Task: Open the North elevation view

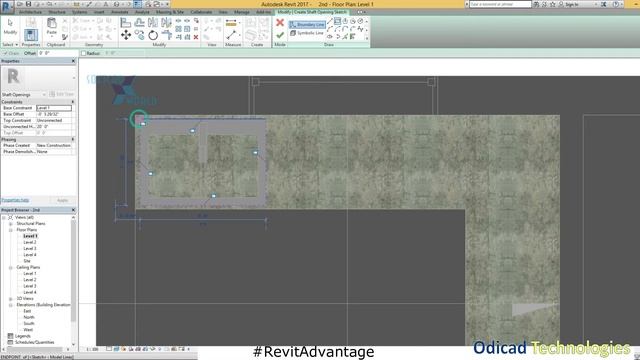Action: [29, 317]
